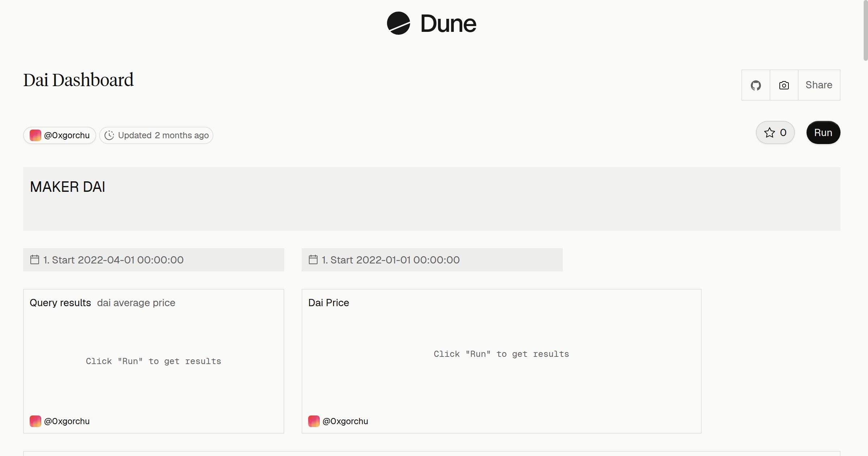This screenshot has width=868, height=456.
Task: Click avatar in the Query results card footer
Action: [x=35, y=421]
